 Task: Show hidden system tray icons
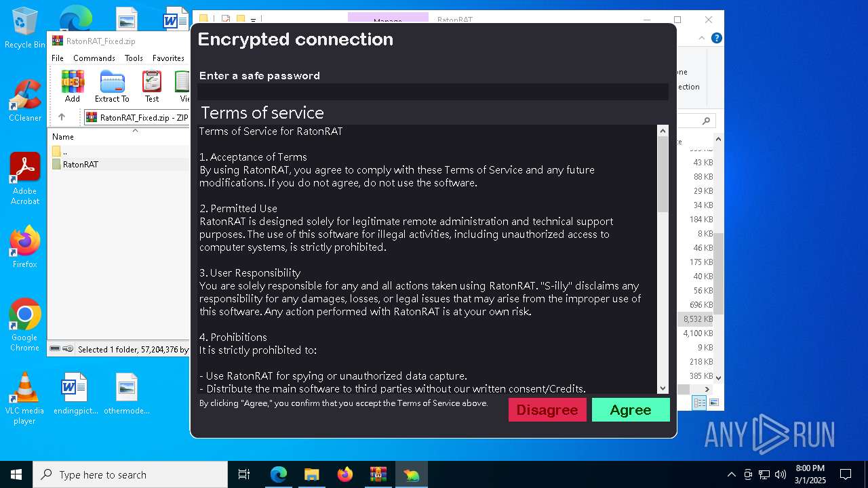(x=731, y=474)
